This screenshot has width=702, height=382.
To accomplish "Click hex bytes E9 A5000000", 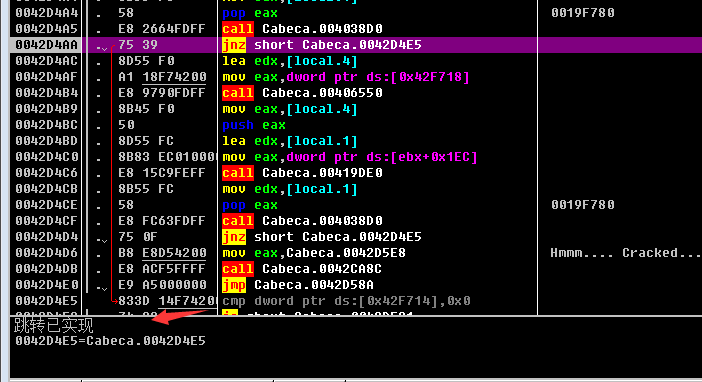I will tap(162, 285).
